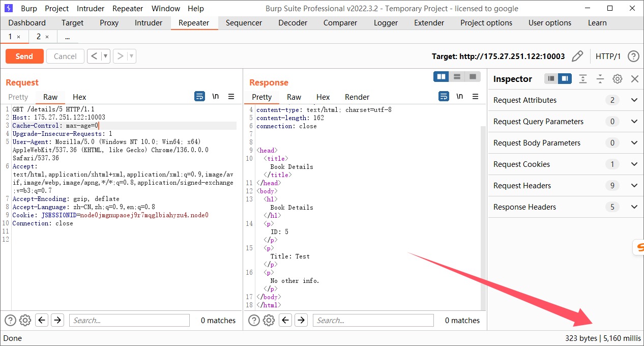The height and width of the screenshot is (346, 644).
Task: Show Response Render view
Action: pos(357,97)
